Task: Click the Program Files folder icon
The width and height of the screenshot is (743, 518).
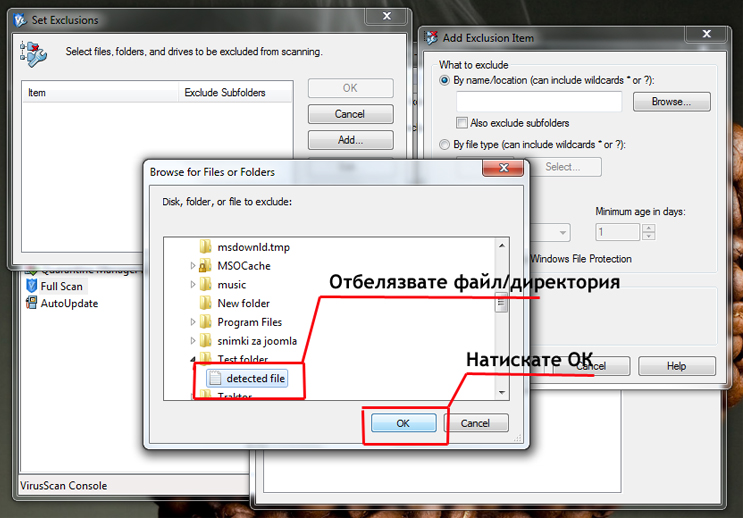Action: click(205, 322)
